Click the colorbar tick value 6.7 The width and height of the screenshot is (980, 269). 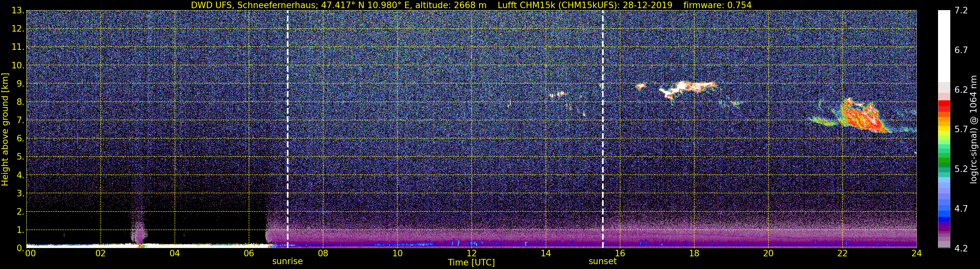pos(961,50)
